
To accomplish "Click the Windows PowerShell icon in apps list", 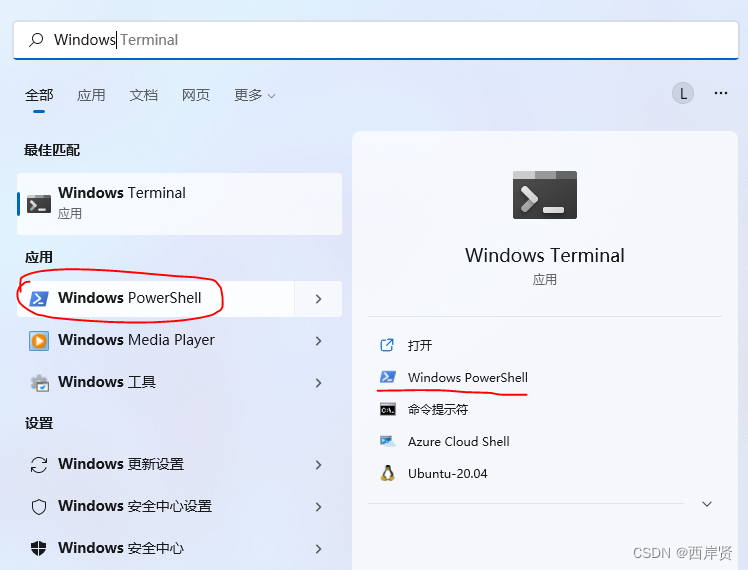I will (39, 299).
